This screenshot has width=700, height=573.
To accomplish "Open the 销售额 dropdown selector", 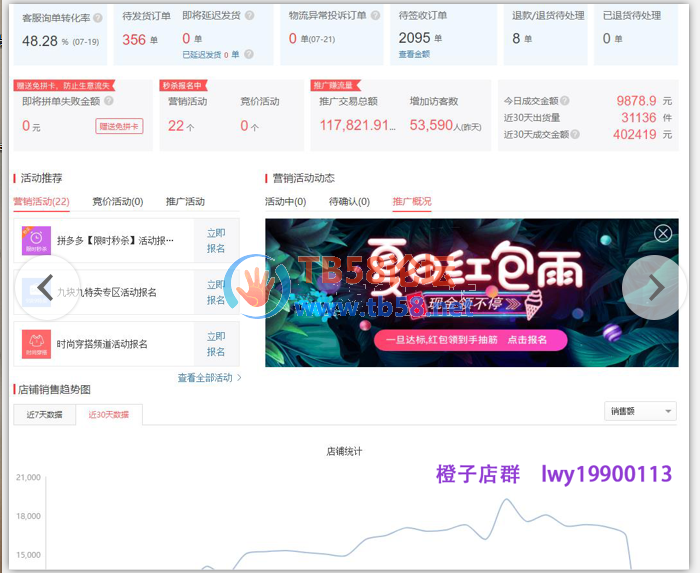I will [640, 411].
